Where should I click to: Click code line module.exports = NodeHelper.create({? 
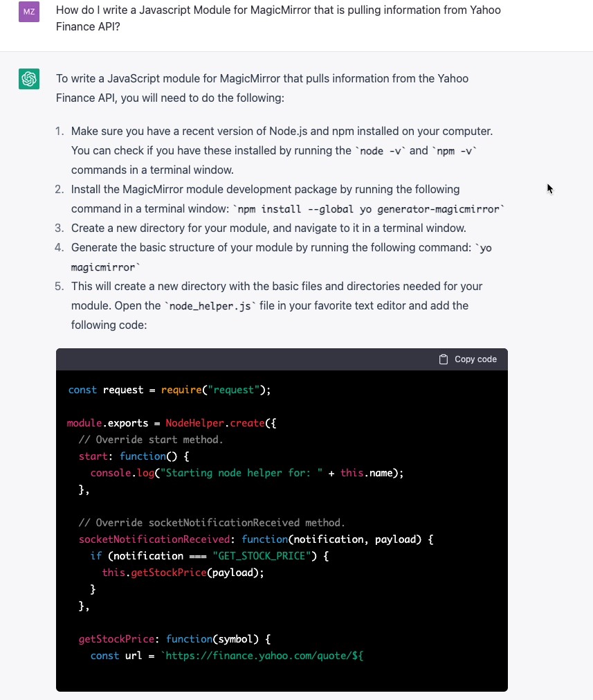tap(172, 423)
